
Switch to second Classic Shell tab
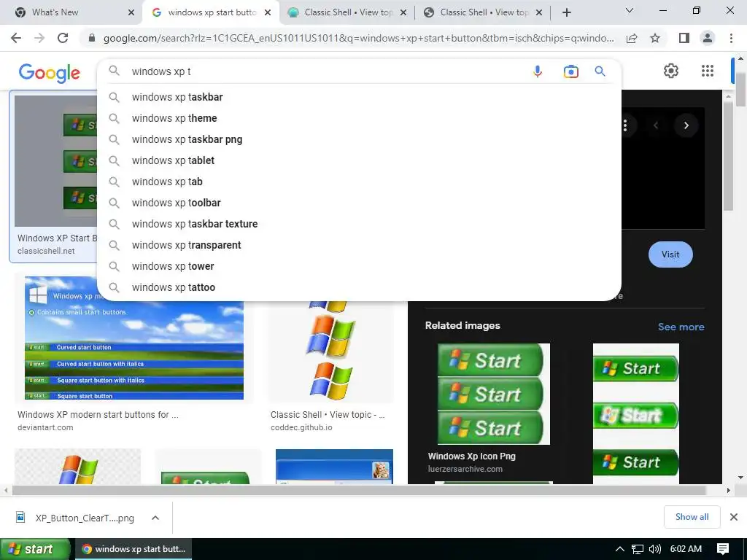(x=483, y=12)
